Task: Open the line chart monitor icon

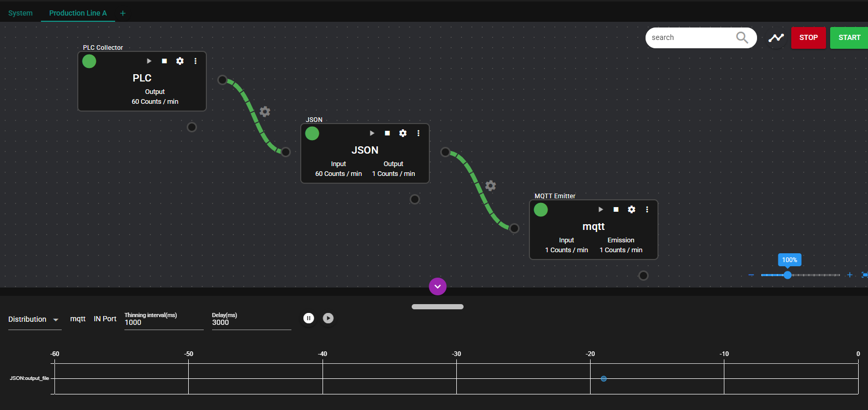Action: pyautogui.click(x=776, y=38)
